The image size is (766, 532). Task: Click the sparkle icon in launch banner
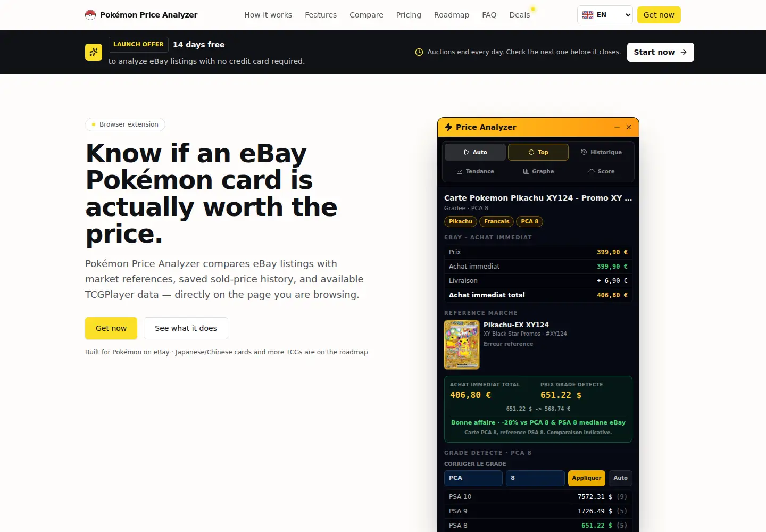pyautogui.click(x=94, y=52)
